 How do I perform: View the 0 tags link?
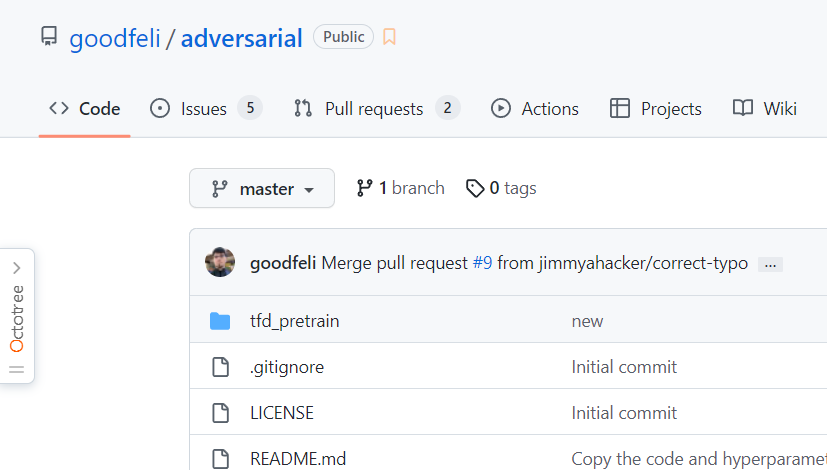coord(502,188)
